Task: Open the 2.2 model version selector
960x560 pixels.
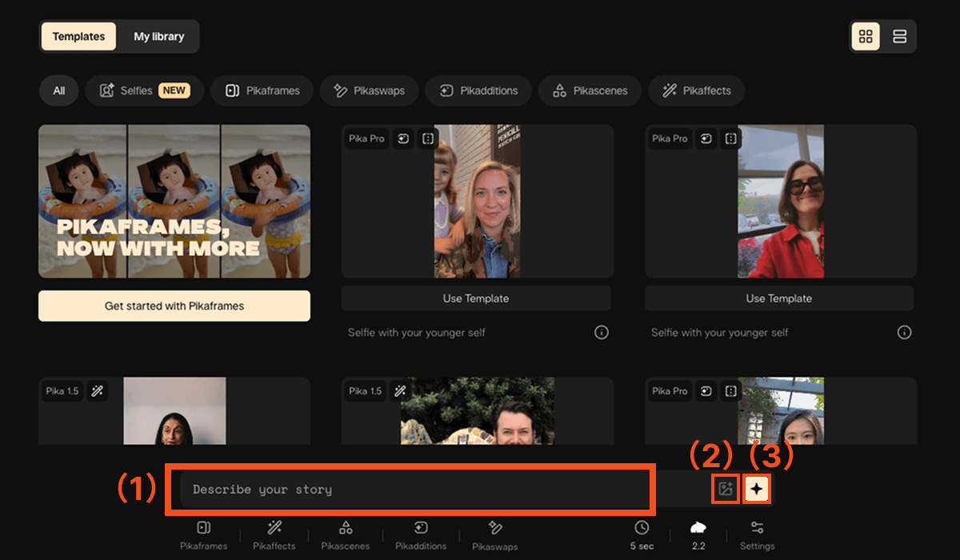Action: click(698, 535)
